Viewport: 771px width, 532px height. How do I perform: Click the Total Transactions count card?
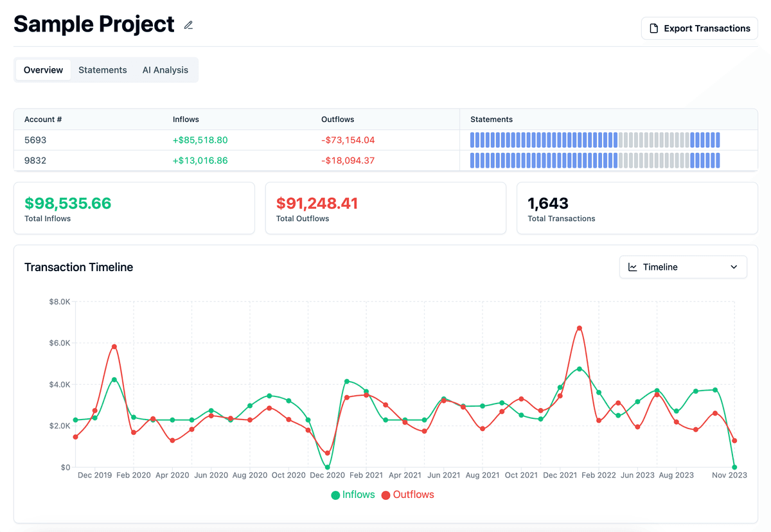tap(637, 208)
